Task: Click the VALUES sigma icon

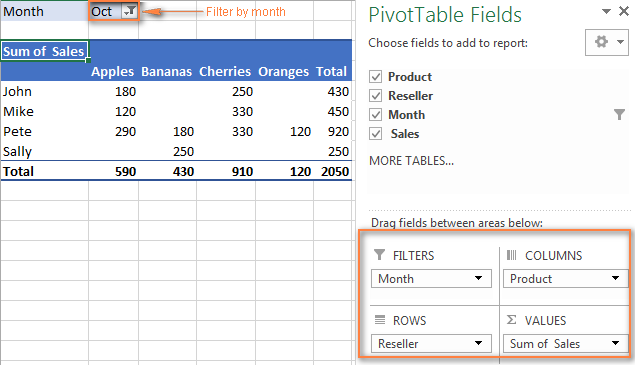Action: [x=511, y=320]
